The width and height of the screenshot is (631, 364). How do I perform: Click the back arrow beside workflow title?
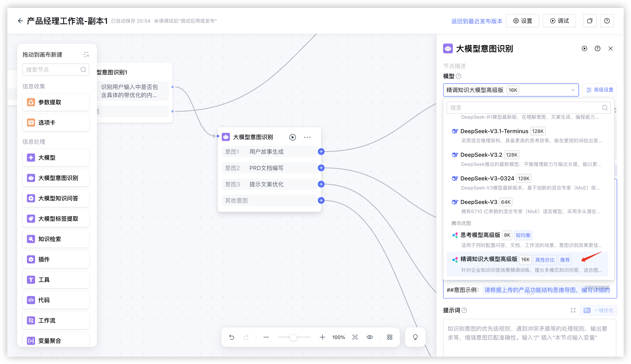20,21
